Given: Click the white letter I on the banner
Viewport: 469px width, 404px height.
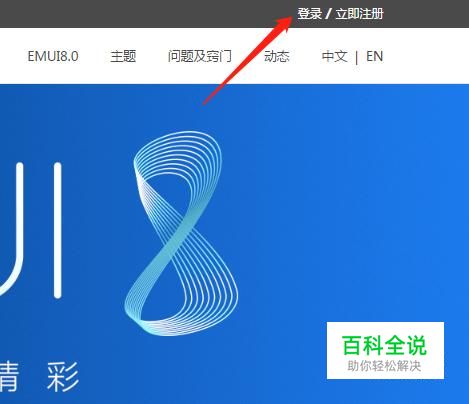Looking at the screenshot, I should 58,230.
